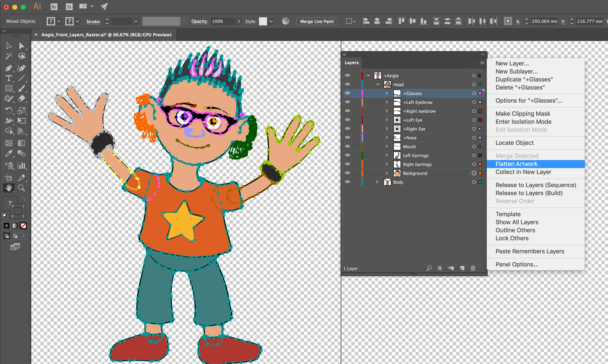Expand the Body layer
Image resolution: width=608 pixels, height=364 pixels.
coord(377,182)
